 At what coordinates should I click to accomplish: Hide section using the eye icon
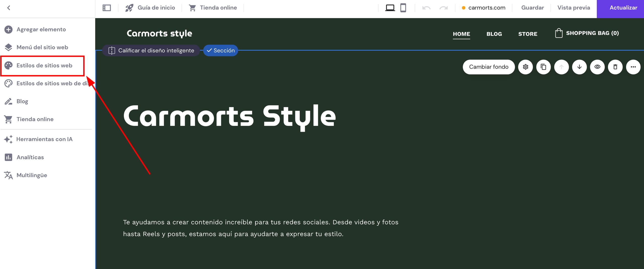point(597,67)
